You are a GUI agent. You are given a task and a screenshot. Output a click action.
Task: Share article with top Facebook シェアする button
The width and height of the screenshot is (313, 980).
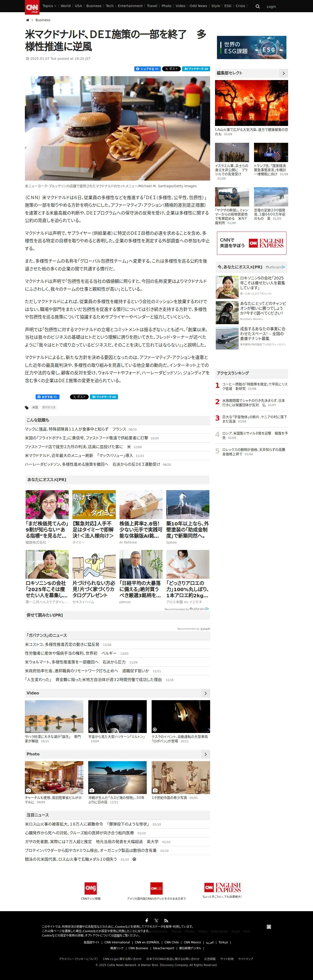pos(147,69)
